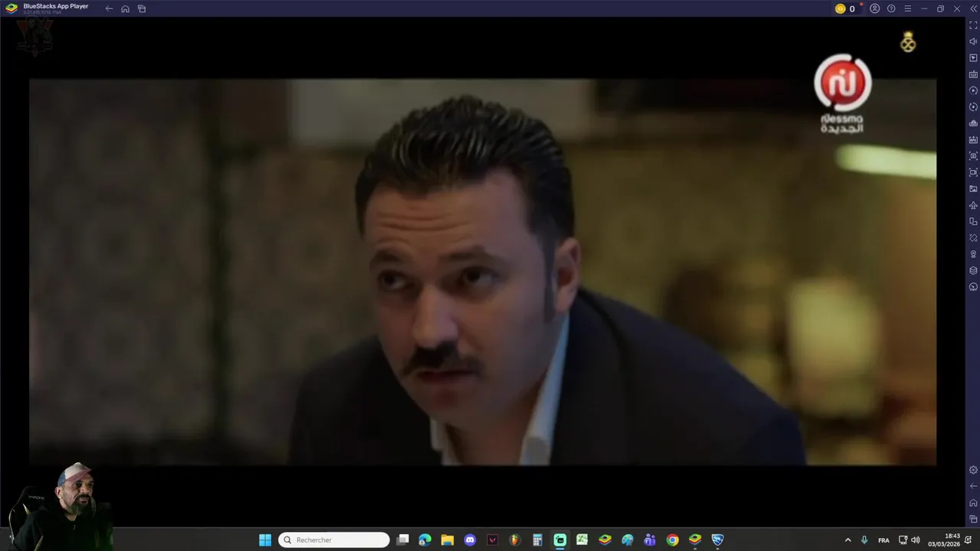Viewport: 980px width, 551px height.
Task: Open Calculator from the taskbar
Action: 537,540
